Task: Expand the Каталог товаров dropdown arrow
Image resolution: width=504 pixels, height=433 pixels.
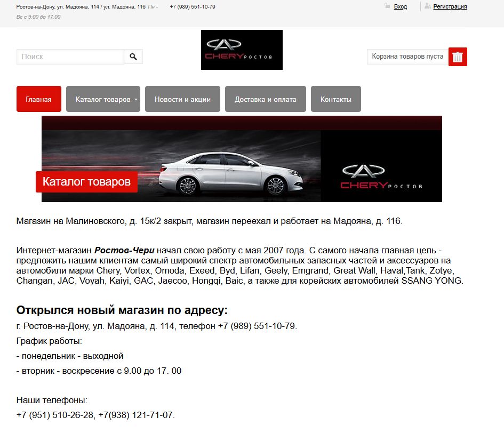Action: click(136, 100)
